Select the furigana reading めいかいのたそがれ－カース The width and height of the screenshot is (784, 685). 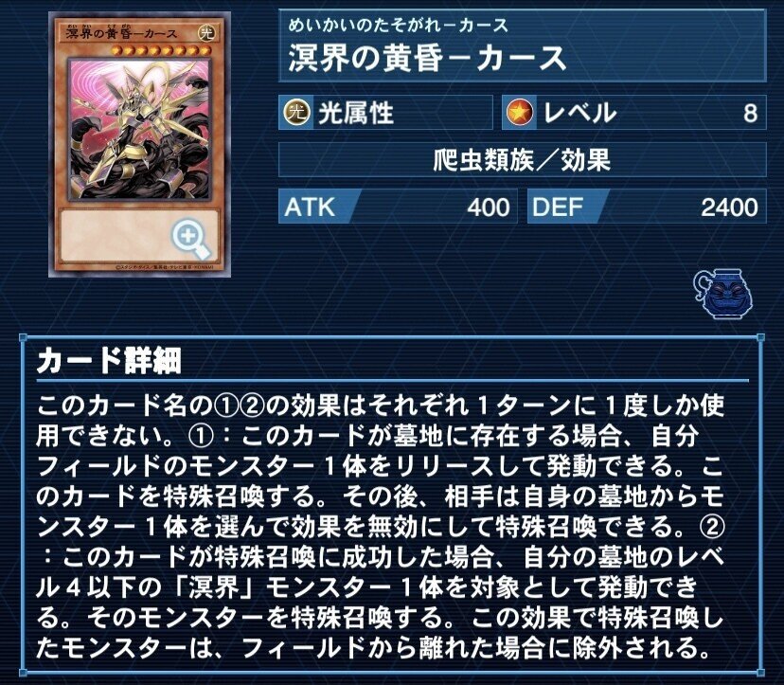(398, 25)
